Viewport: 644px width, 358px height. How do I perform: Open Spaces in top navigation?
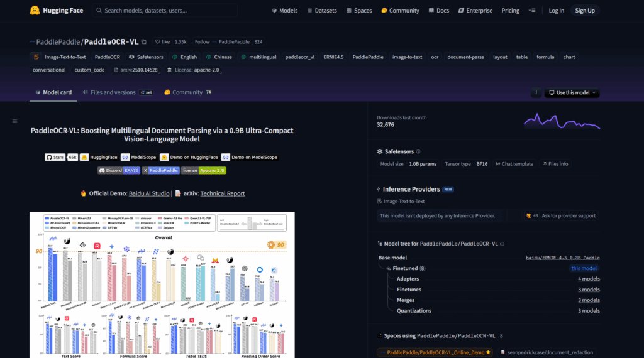tap(359, 11)
